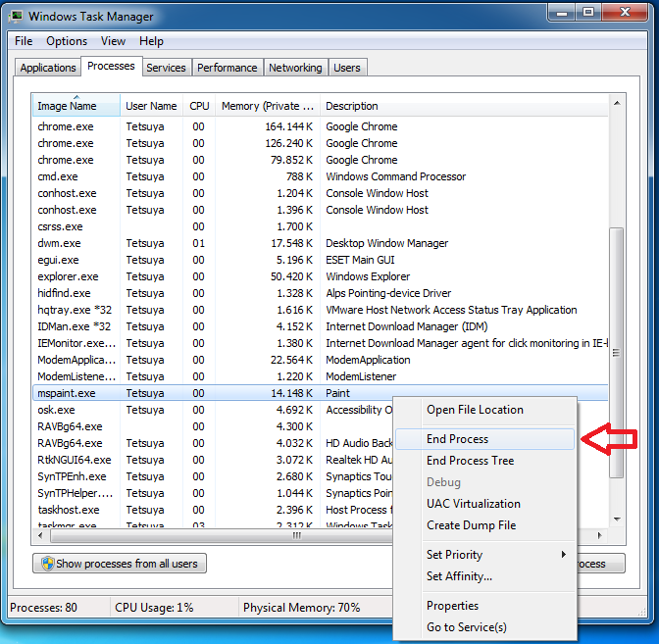The image size is (659, 644).
Task: Select the SynTPEnh.exe process
Action: pos(213,476)
